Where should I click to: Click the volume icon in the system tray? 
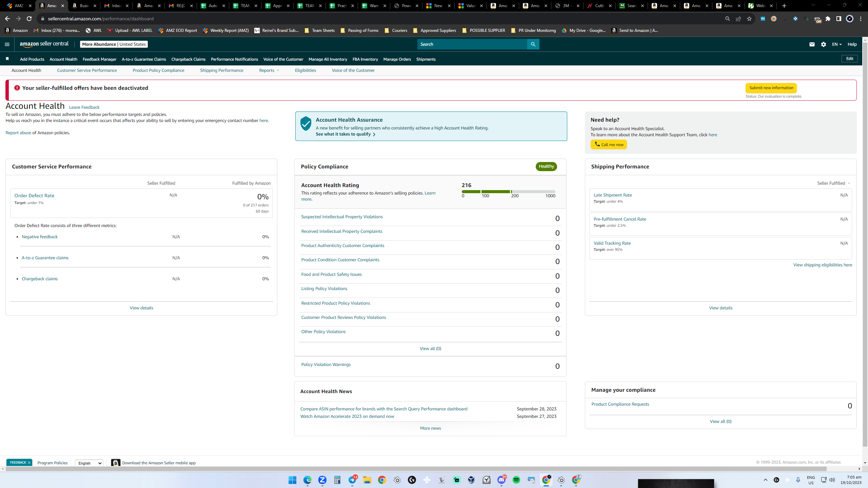(x=832, y=480)
